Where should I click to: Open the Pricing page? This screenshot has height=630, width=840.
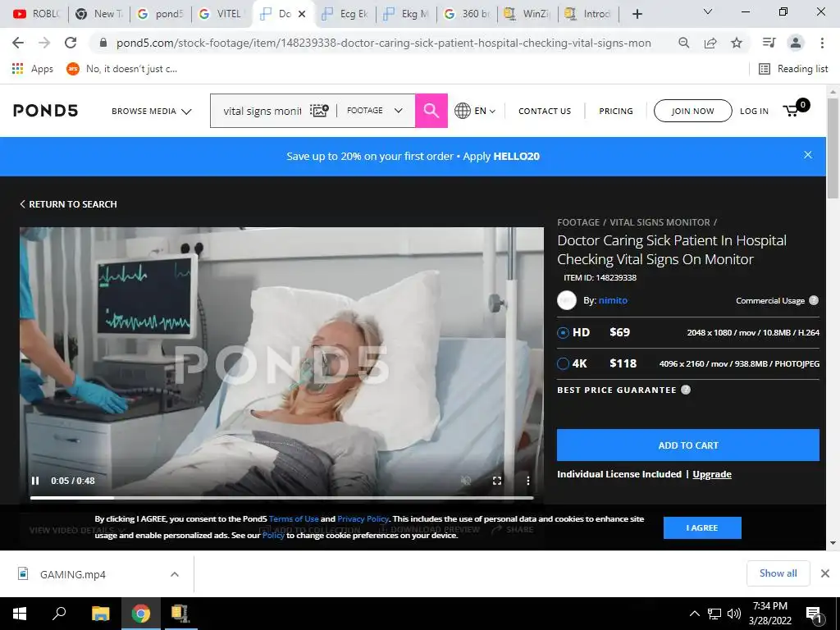tap(615, 111)
